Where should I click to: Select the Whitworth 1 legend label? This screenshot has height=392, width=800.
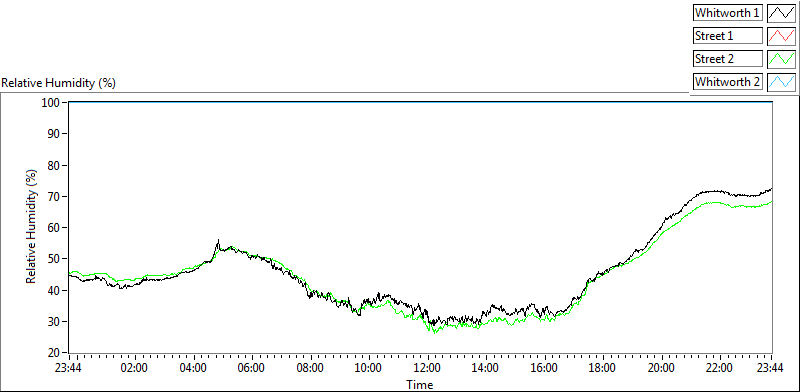(728, 13)
